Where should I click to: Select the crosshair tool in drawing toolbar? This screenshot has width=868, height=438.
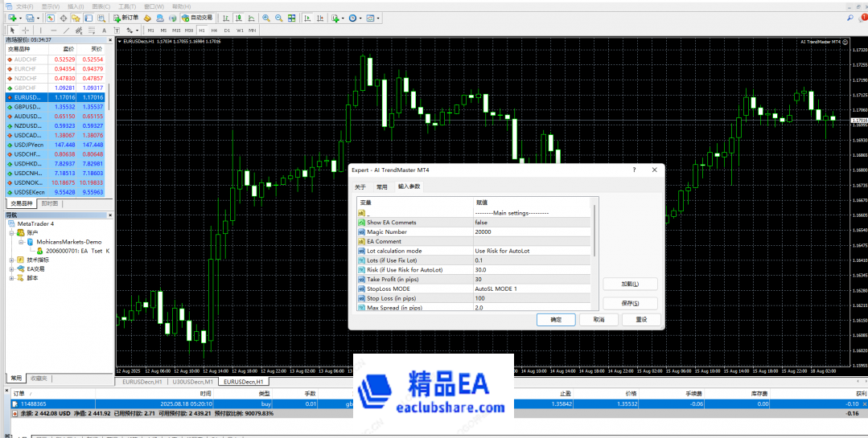pyautogui.click(x=26, y=31)
